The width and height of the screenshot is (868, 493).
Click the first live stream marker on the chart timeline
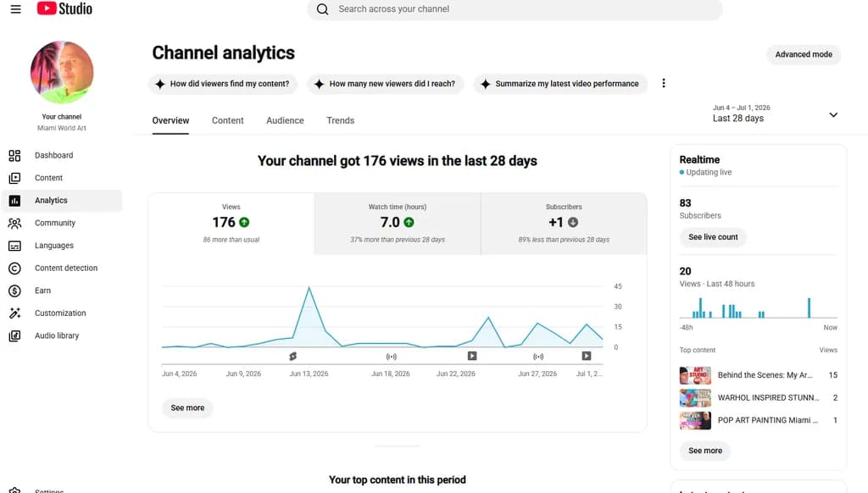tap(392, 357)
